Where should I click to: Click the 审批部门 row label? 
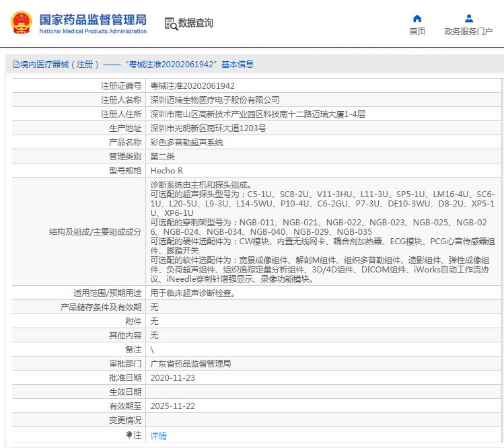(125, 364)
